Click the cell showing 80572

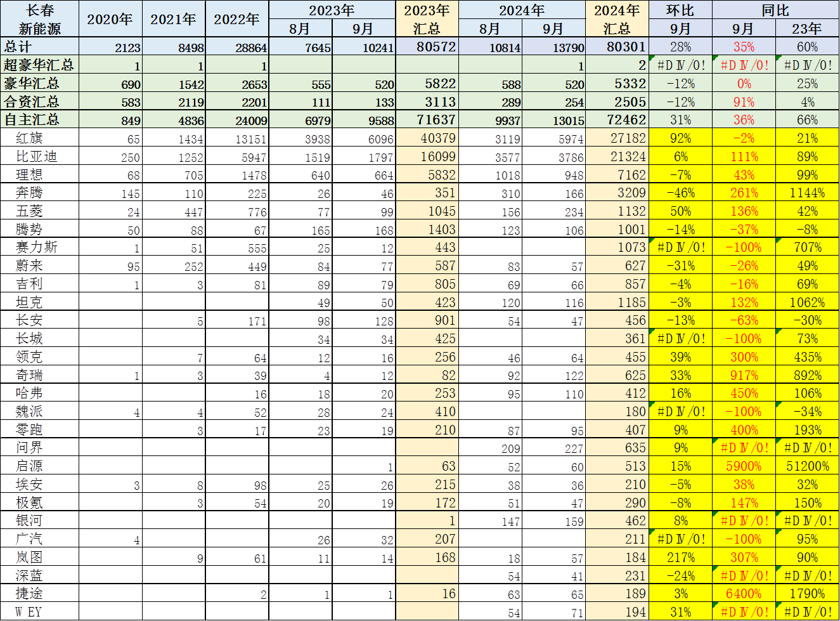(427, 47)
